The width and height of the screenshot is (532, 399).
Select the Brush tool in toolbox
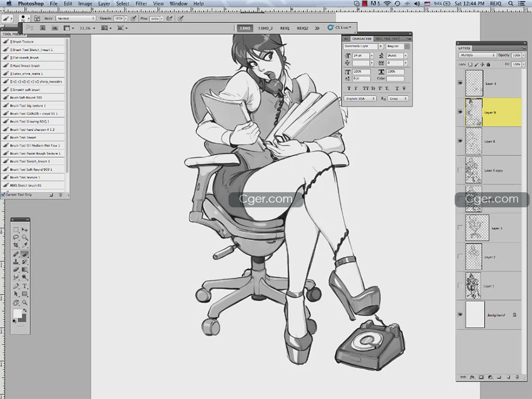coord(24,254)
